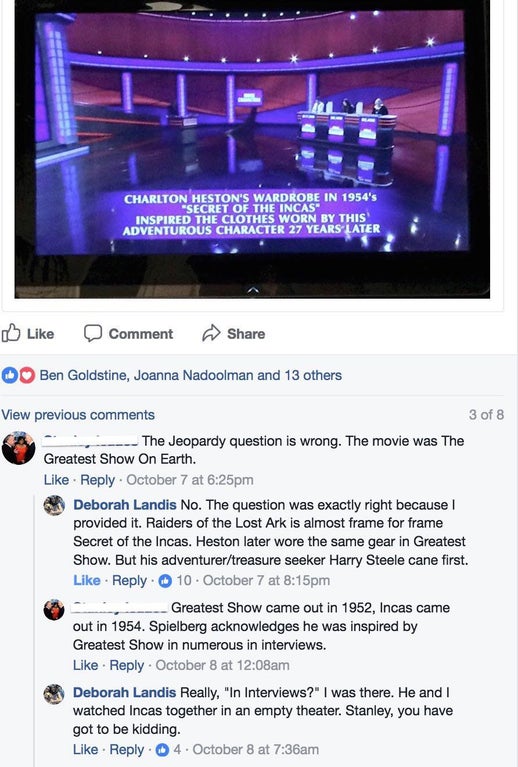Show the 13 others who reacted
This screenshot has height=767, width=518.
coord(313,375)
